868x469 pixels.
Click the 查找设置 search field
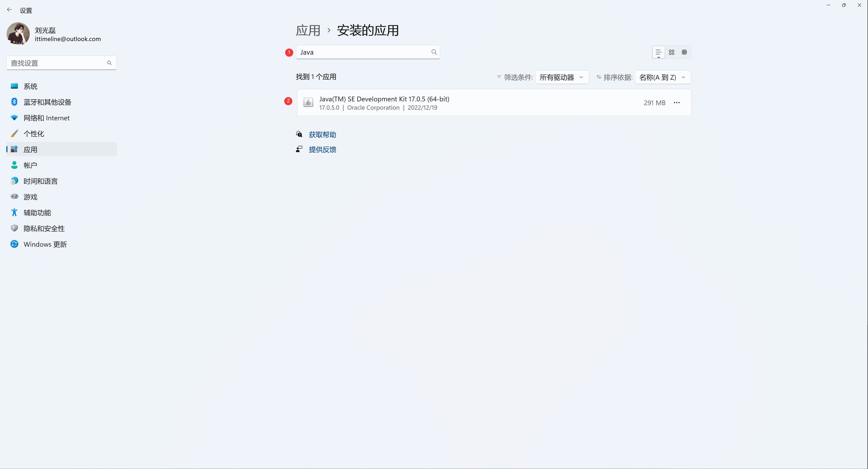click(61, 63)
